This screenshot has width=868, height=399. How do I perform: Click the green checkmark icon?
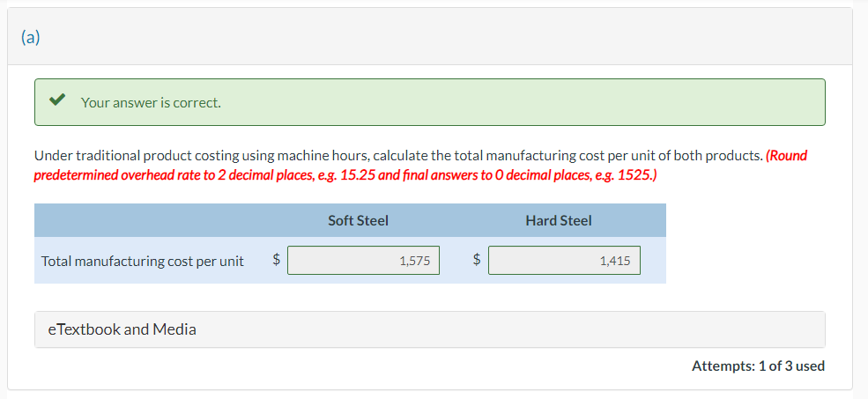coord(57,100)
